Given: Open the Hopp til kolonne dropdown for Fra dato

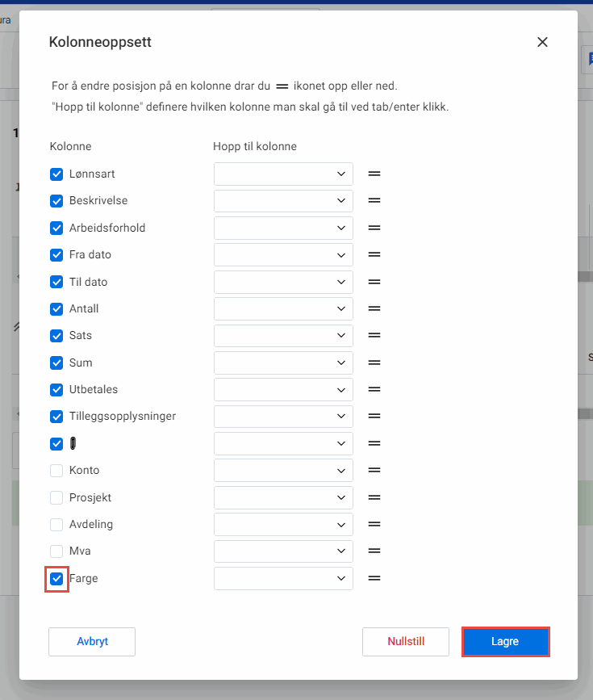Looking at the screenshot, I should [283, 254].
